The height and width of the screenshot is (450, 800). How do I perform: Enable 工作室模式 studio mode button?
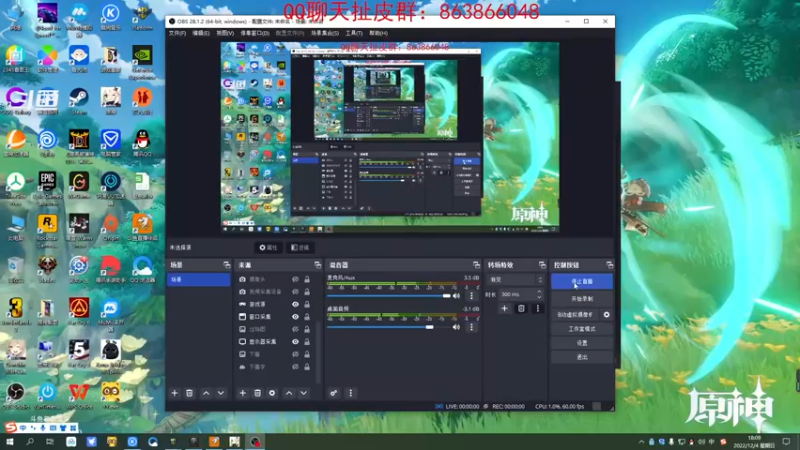pyautogui.click(x=582, y=329)
